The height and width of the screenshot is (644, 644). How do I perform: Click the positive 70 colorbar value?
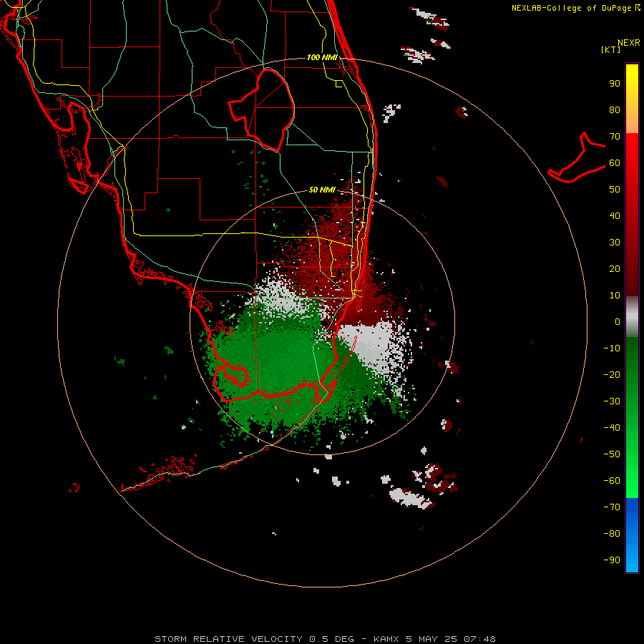[x=615, y=137]
